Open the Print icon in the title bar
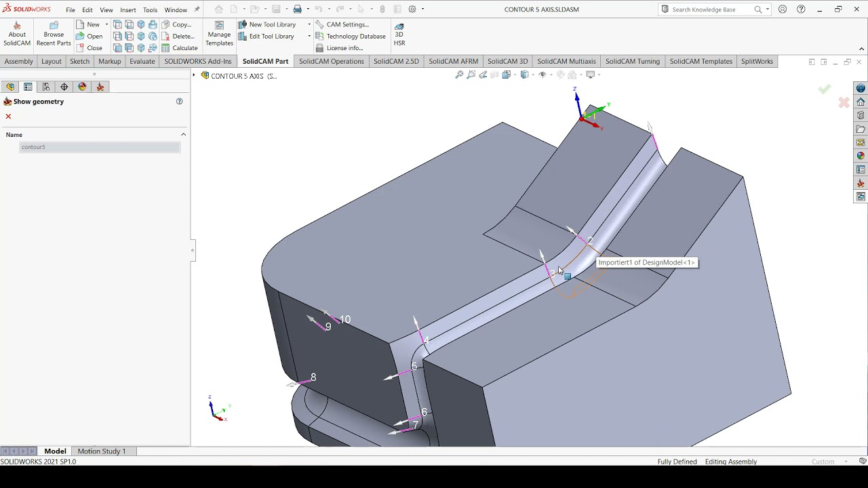 coord(297,9)
